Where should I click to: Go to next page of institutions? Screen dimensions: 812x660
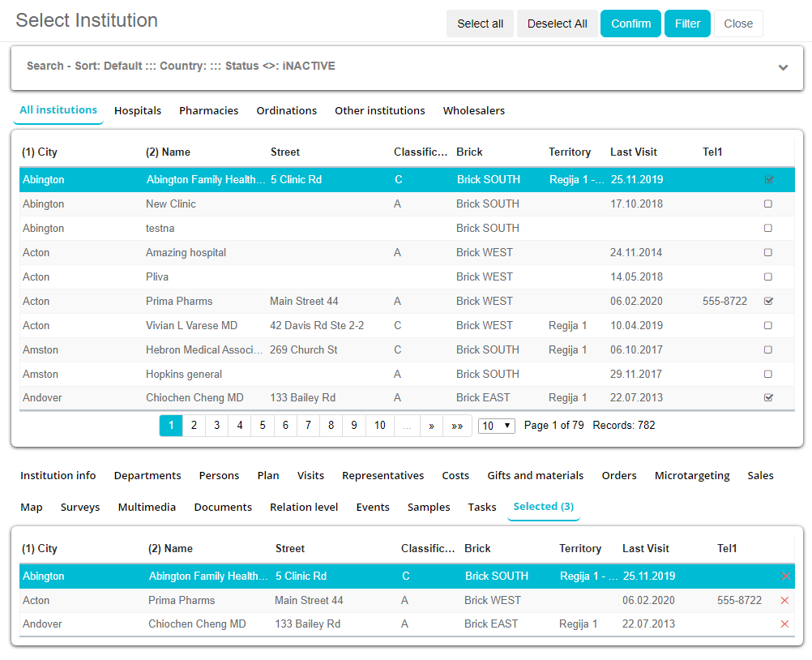[431, 426]
